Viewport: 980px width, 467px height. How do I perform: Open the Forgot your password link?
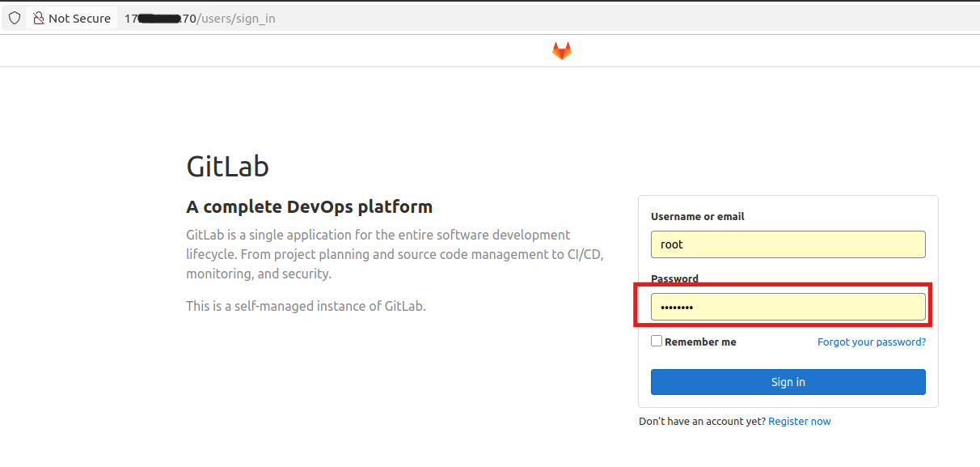pos(871,342)
